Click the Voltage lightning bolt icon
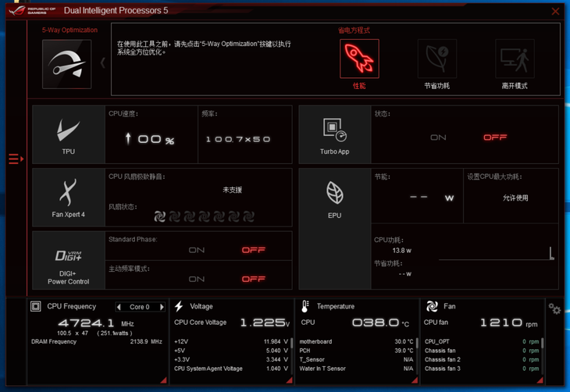Viewport: 570px width, 392px height. pyautogui.click(x=179, y=307)
